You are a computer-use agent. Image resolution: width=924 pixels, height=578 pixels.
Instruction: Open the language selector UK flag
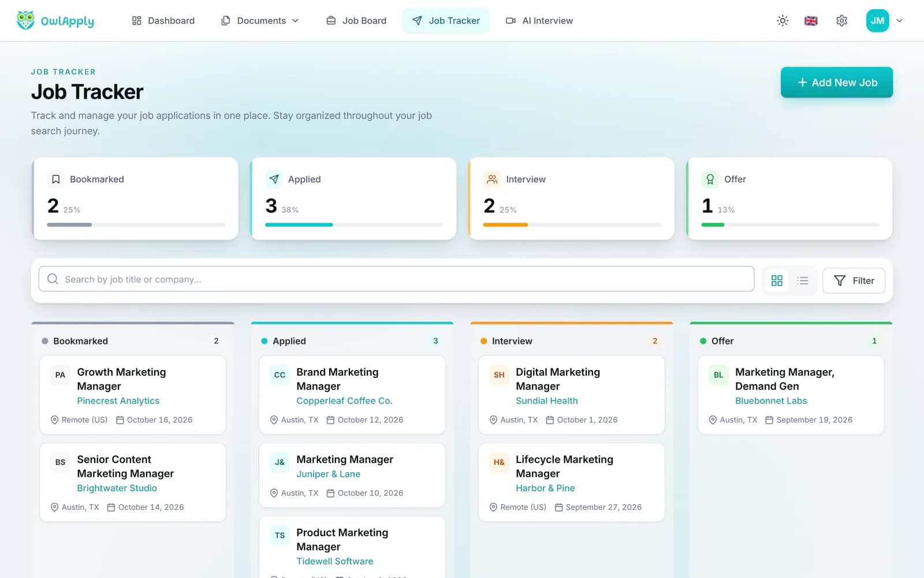coord(811,21)
